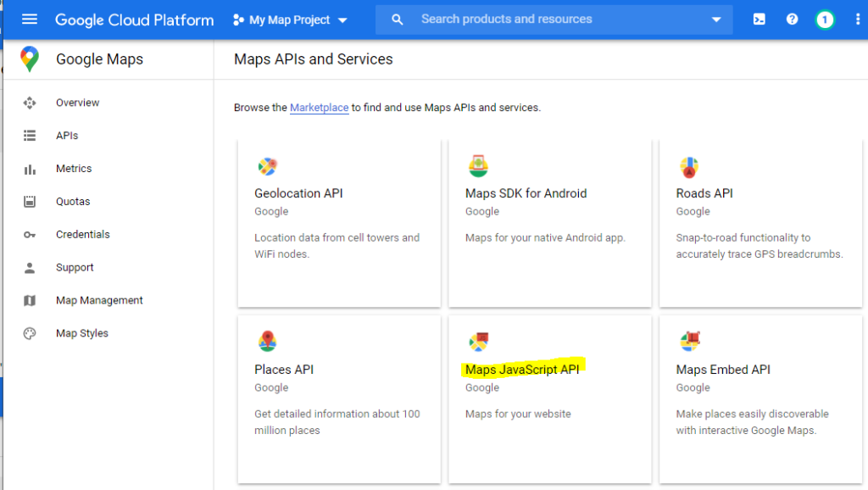Select the Map Management map icon

(30, 300)
